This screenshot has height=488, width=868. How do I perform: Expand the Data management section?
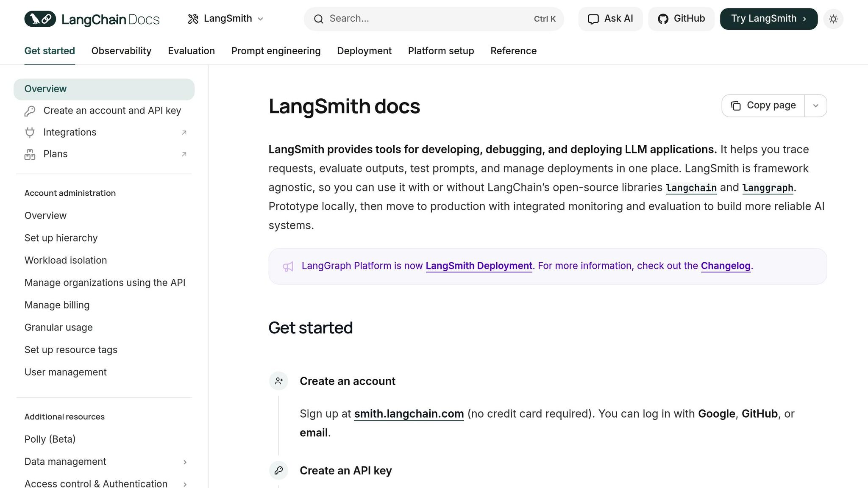[185, 462]
